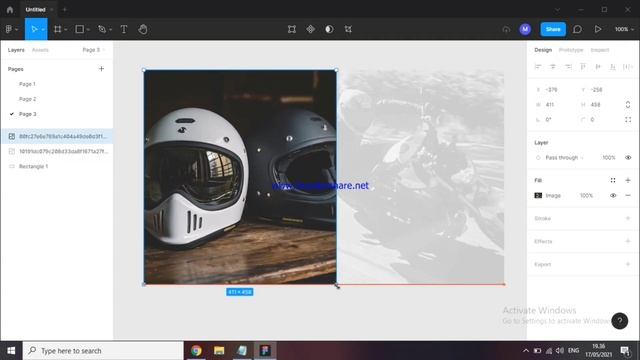Viewport: 640px width, 360px height.
Task: Expand the shape tool dropdown arrow
Action: [88, 30]
